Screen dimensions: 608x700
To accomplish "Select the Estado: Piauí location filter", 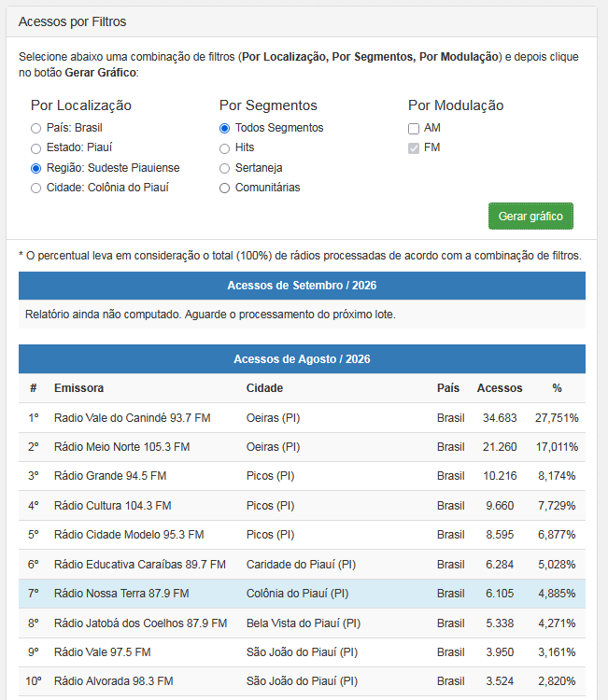I will 35,148.
